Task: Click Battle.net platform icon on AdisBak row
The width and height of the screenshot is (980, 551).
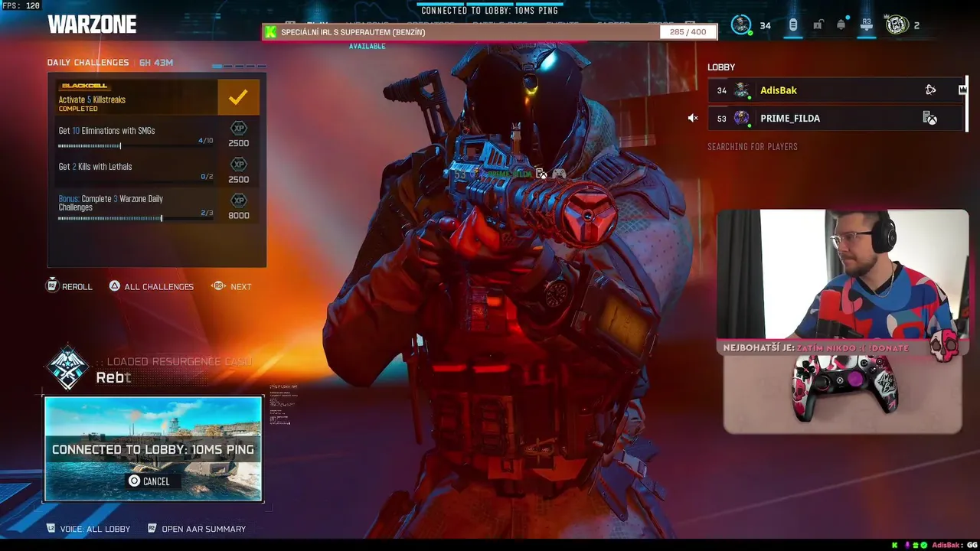Action: tap(930, 90)
